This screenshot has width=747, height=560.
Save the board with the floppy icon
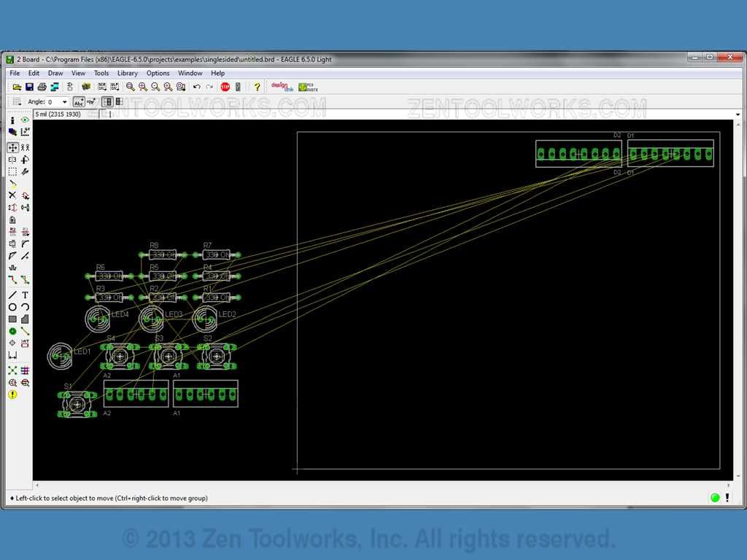pos(29,87)
